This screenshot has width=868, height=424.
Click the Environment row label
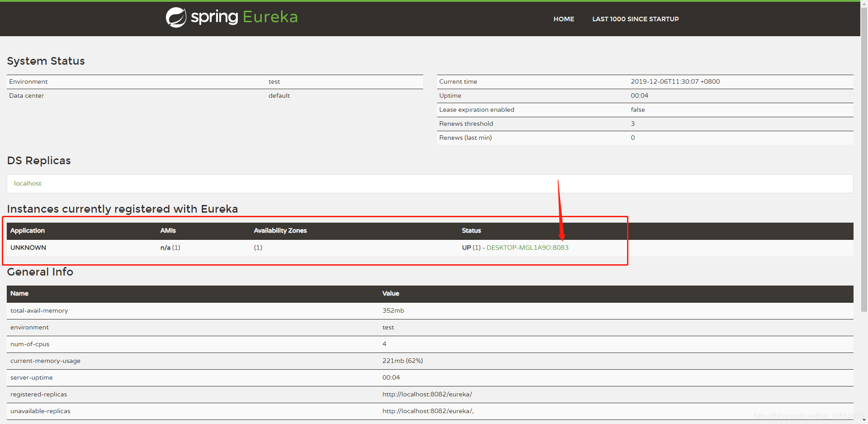(28, 81)
